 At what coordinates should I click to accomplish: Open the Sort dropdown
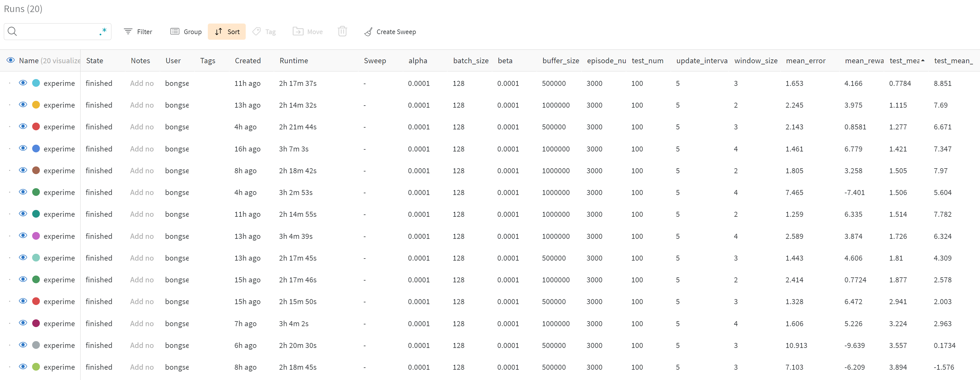pyautogui.click(x=227, y=31)
